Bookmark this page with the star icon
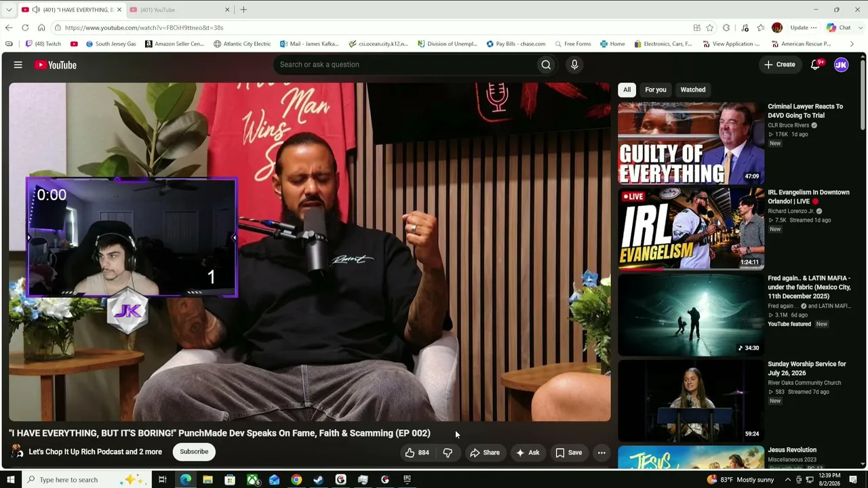This screenshot has width=868, height=488. [x=710, y=28]
